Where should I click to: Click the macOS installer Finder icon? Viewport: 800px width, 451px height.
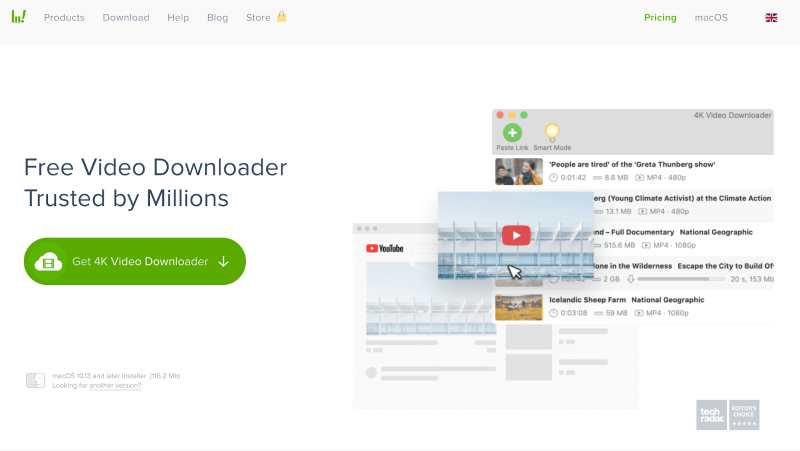coord(35,380)
